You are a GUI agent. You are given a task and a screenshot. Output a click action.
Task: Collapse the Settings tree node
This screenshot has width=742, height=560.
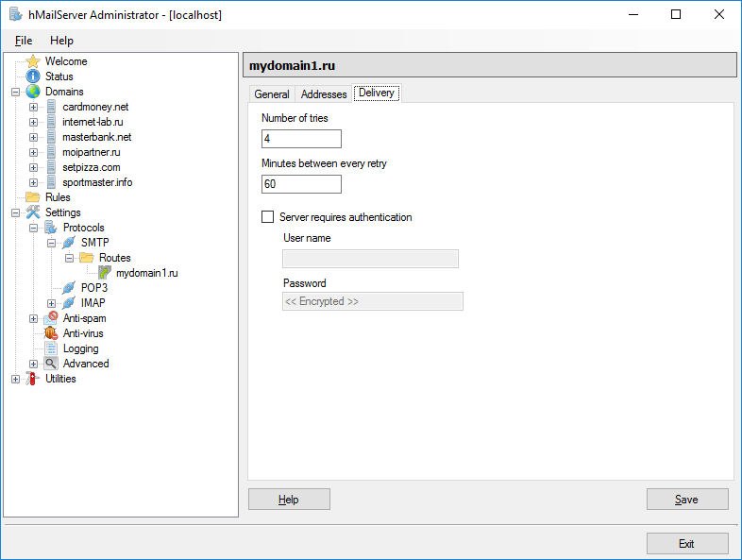pyautogui.click(x=16, y=212)
